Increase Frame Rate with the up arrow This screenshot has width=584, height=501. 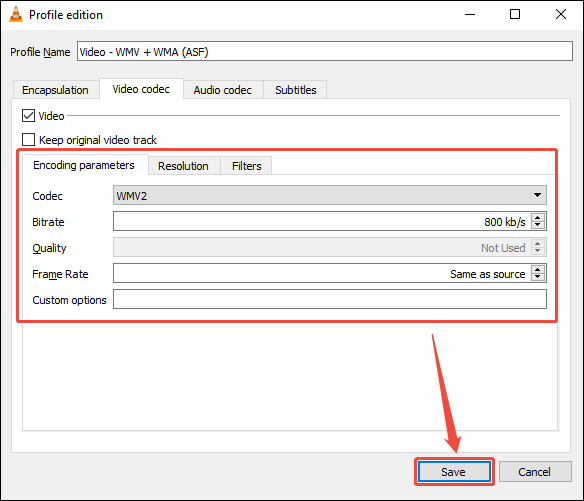pyautogui.click(x=537, y=270)
